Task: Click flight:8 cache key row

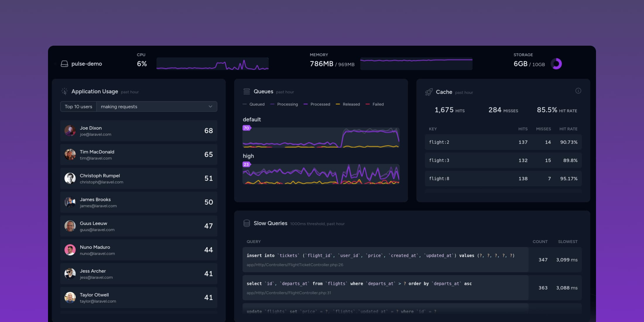Action: [501, 178]
